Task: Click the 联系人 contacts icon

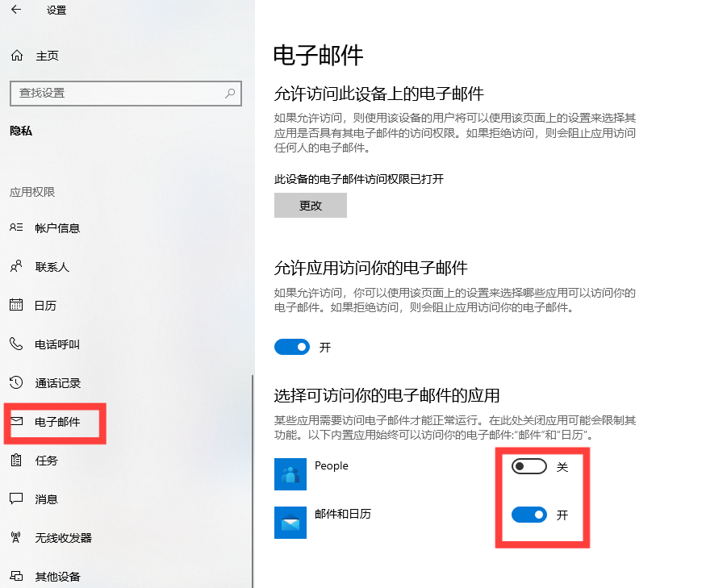Action: pos(16,266)
